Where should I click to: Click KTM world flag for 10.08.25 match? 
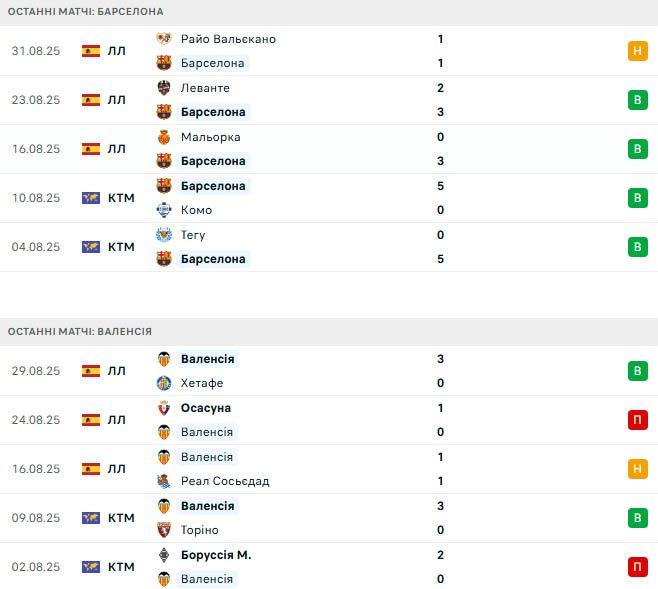[x=91, y=198]
